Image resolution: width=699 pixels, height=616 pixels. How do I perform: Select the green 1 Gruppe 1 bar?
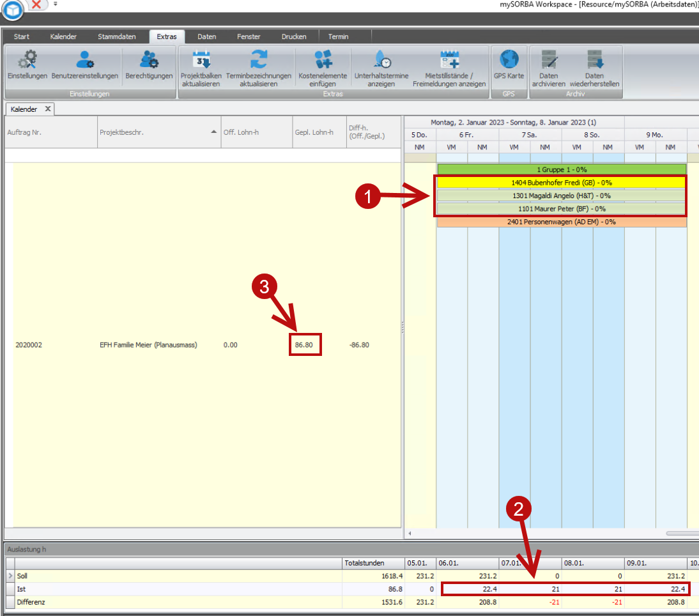click(x=561, y=170)
